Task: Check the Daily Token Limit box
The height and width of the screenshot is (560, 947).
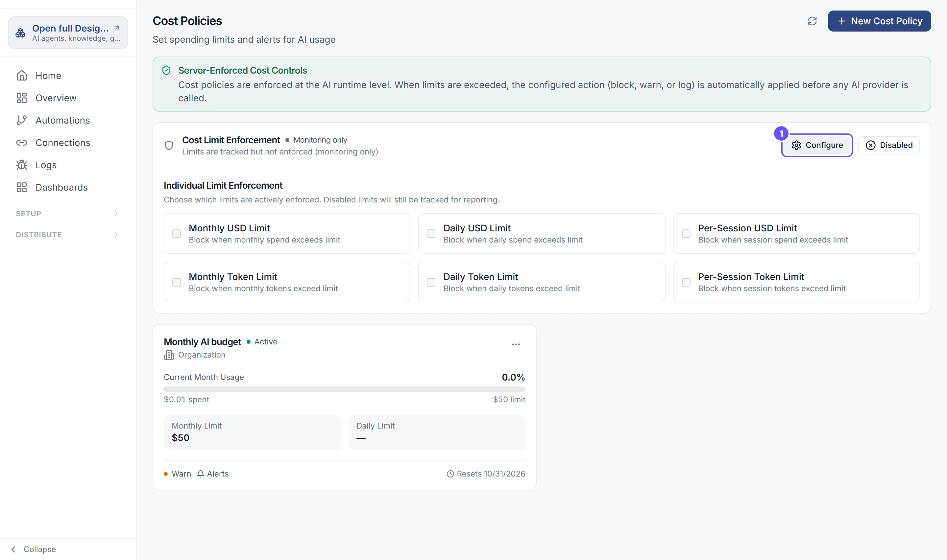Action: coord(431,282)
